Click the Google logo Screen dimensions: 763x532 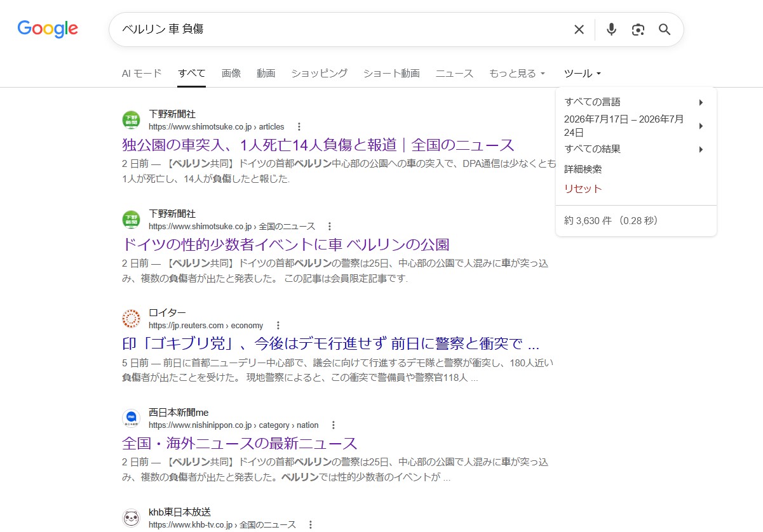tap(48, 29)
